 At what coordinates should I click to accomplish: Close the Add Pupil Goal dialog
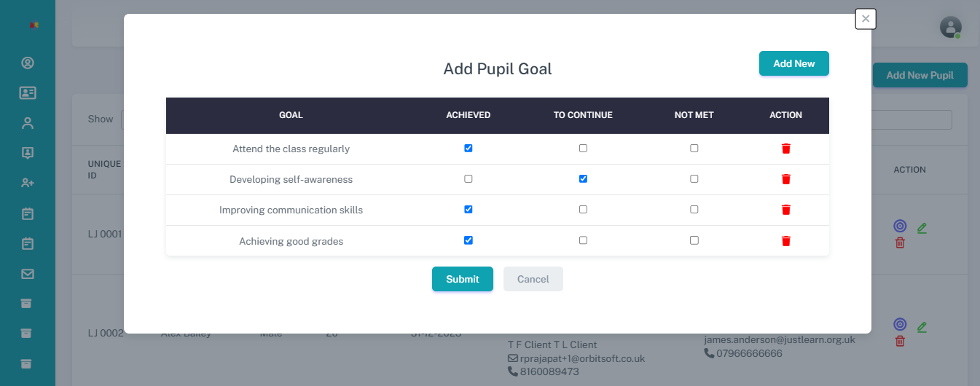click(865, 19)
